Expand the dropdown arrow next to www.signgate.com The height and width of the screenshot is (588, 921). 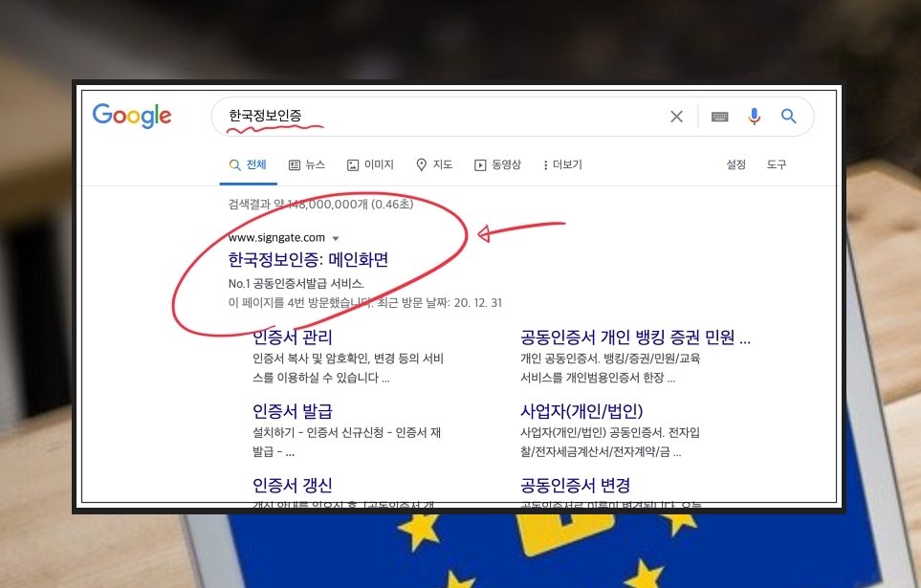click(336, 238)
